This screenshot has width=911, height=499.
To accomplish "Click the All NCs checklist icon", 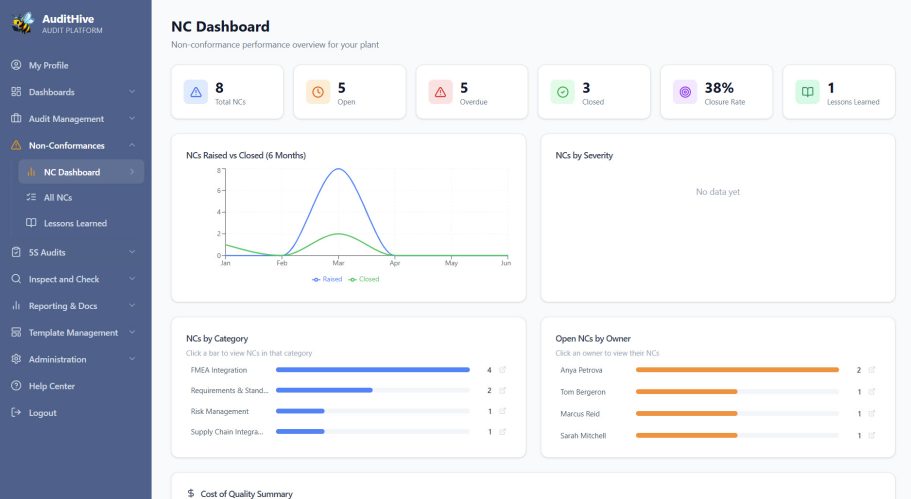I will 31,198.
